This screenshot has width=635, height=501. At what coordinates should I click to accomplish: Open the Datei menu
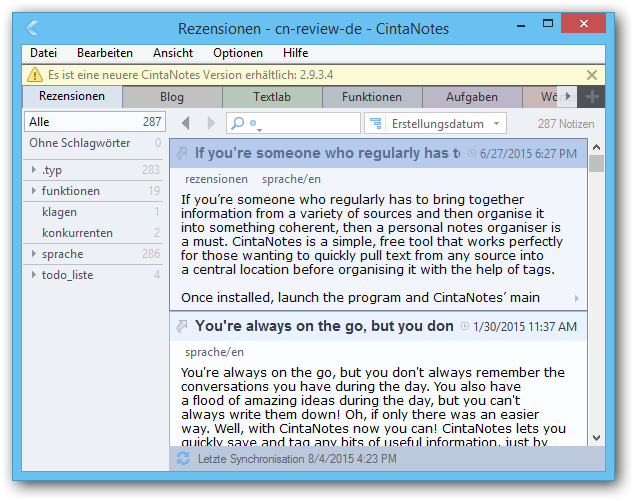(43, 53)
